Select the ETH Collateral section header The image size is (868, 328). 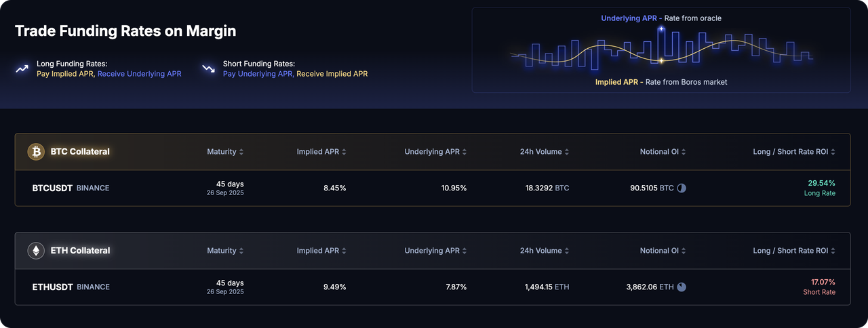(x=80, y=251)
